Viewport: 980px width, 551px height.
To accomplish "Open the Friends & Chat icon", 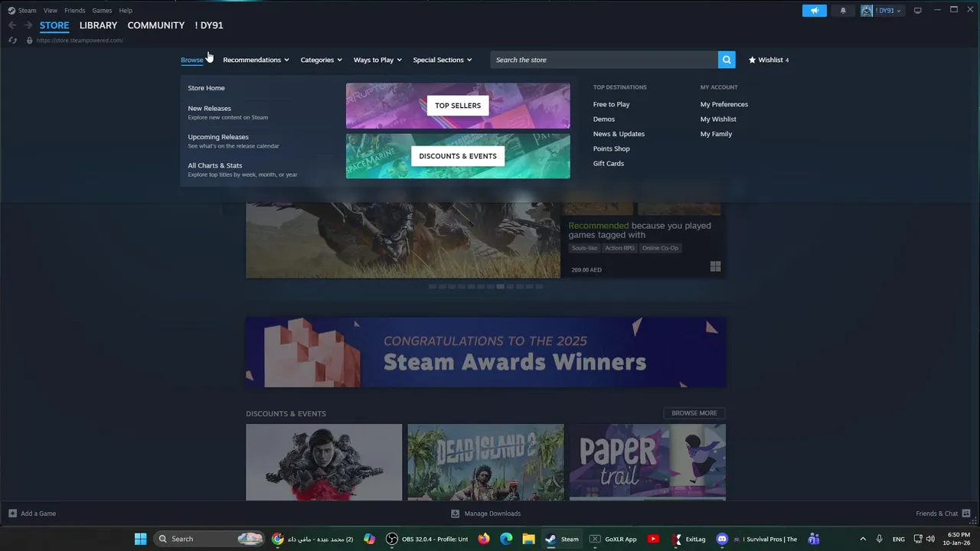I will pos(966,514).
